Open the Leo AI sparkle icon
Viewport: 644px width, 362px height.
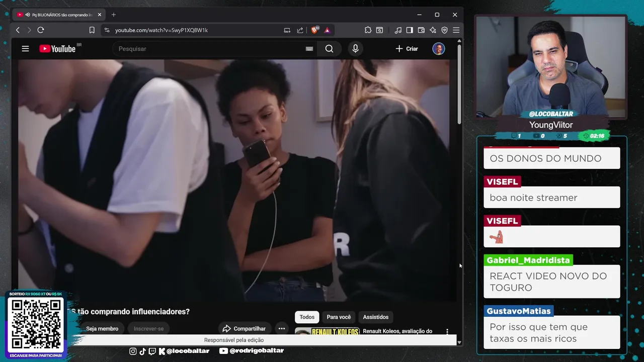pos(433,30)
